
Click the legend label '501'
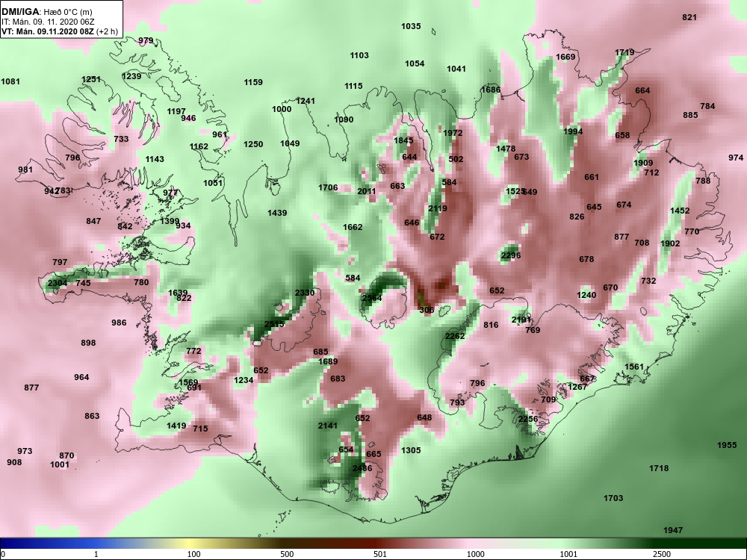pos(381,554)
